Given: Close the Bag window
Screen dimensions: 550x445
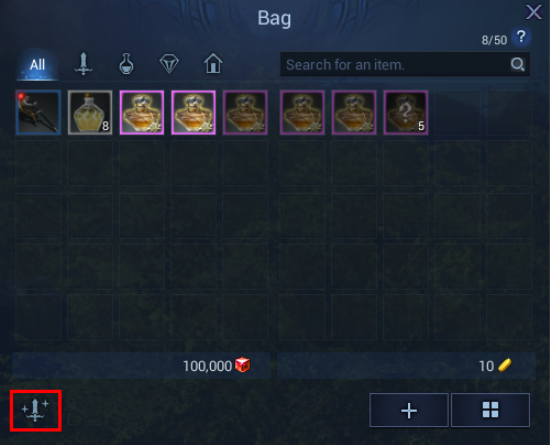Looking at the screenshot, I should [534, 12].
